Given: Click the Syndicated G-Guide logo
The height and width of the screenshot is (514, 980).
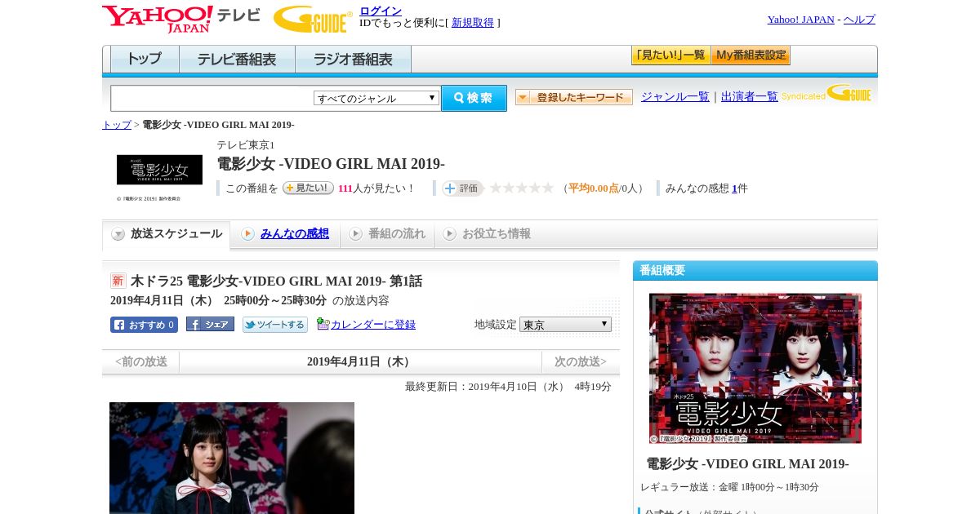Looking at the screenshot, I should tap(826, 93).
